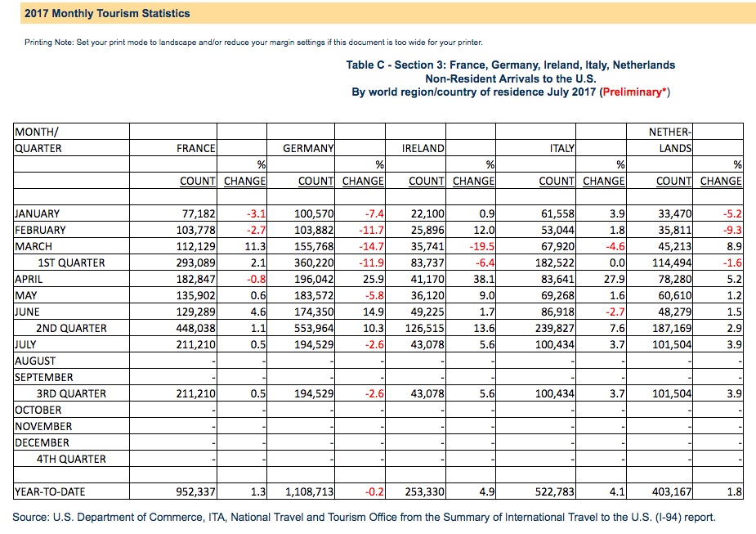This screenshot has height=534, width=756.
Task: Click the NOVEMBER row label
Action: [x=43, y=427]
